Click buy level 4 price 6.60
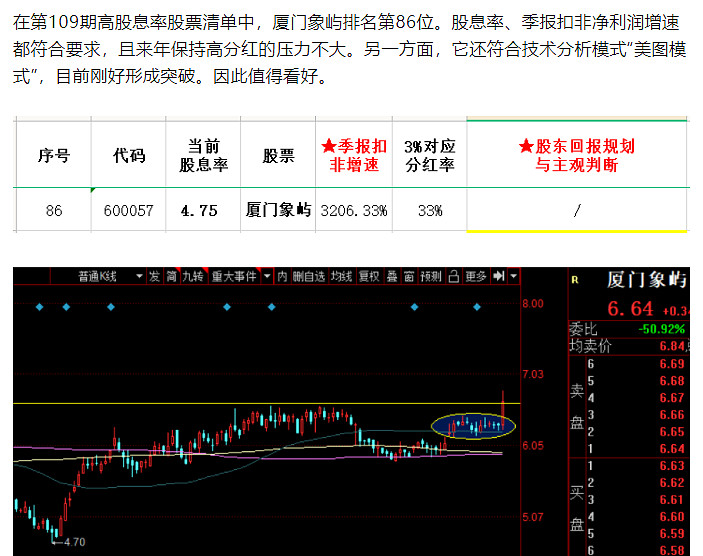The width and height of the screenshot is (703, 556). pos(672,517)
